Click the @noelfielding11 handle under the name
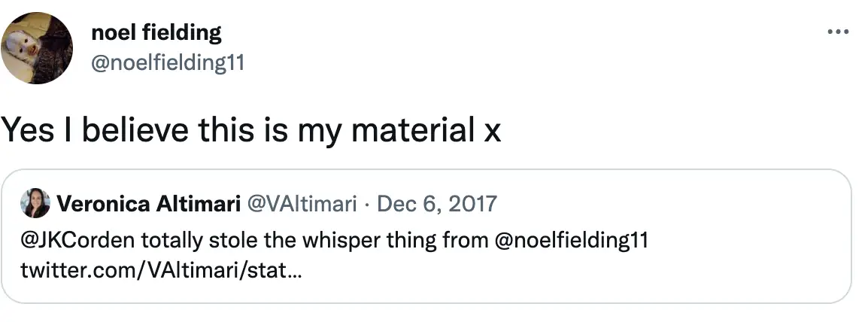Viewport: 868px width, 322px height. coord(167,63)
